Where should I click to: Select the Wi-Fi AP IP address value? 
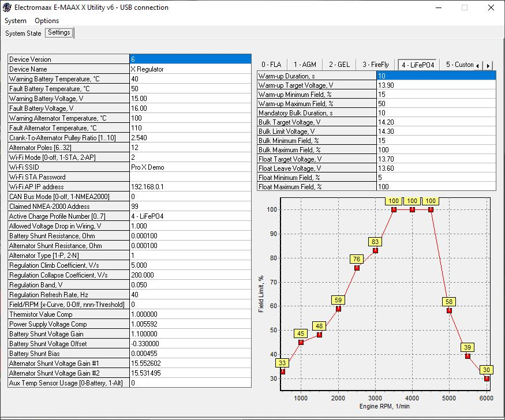tap(190, 187)
